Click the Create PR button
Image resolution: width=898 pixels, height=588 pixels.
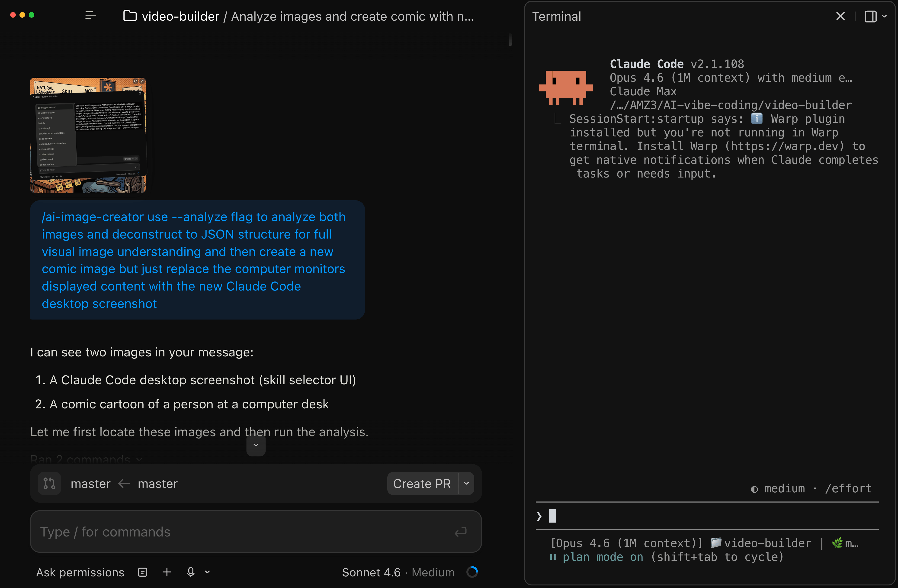click(x=422, y=483)
